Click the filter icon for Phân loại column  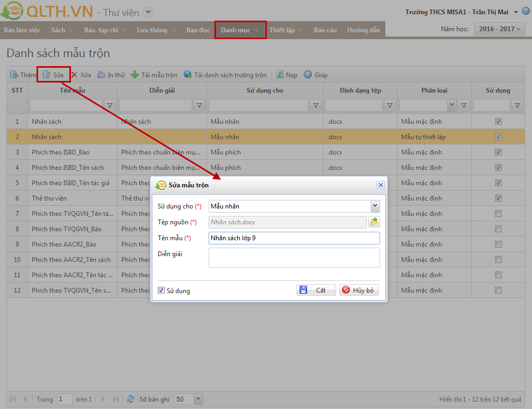point(464,105)
